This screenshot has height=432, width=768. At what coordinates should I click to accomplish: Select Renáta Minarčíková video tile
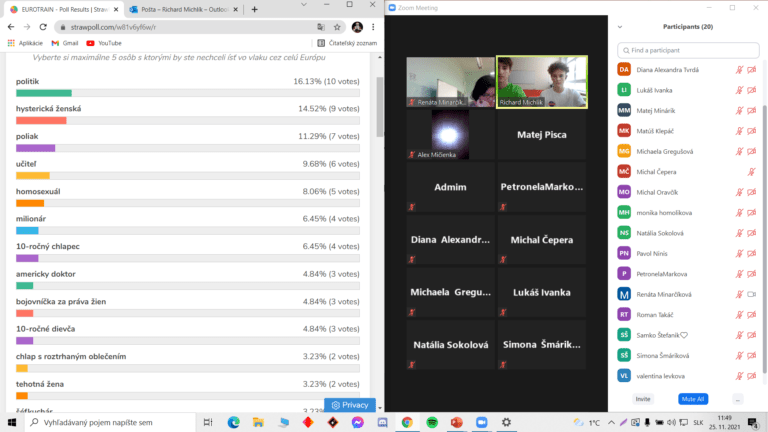[x=450, y=82]
